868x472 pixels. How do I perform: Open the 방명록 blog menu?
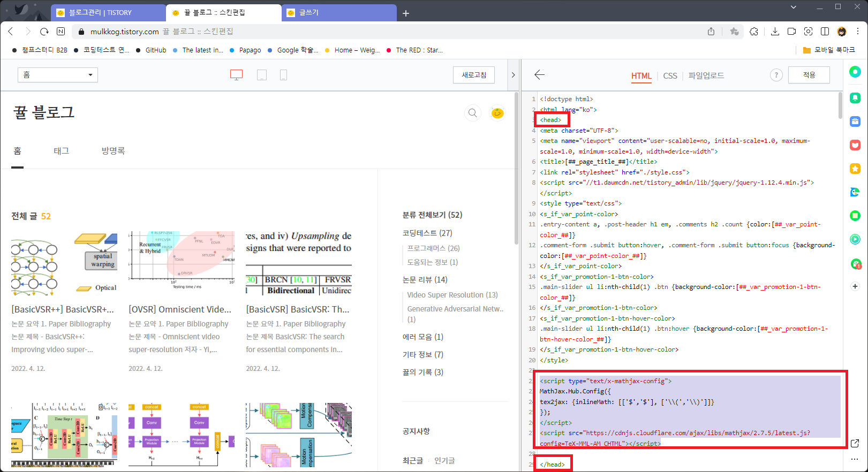[114, 151]
